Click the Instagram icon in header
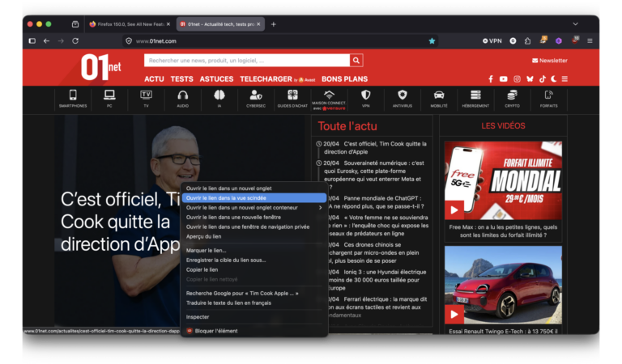Screen dimensions: 622x364 tap(517, 78)
